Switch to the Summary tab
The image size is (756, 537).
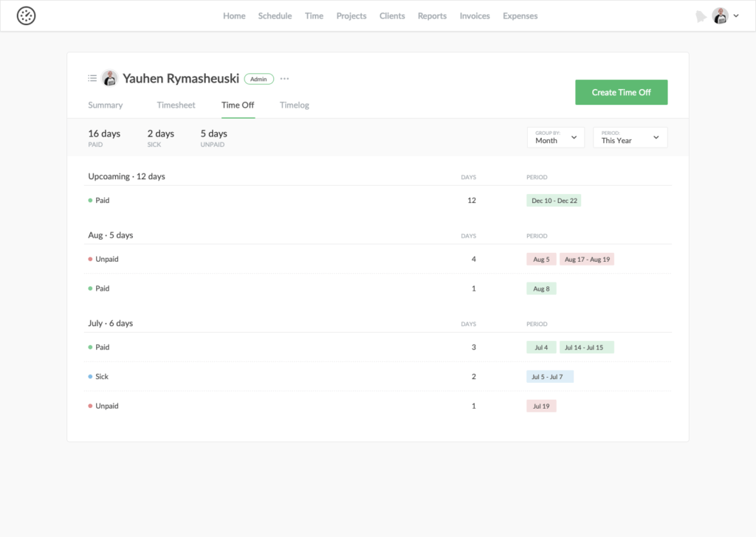click(x=106, y=105)
